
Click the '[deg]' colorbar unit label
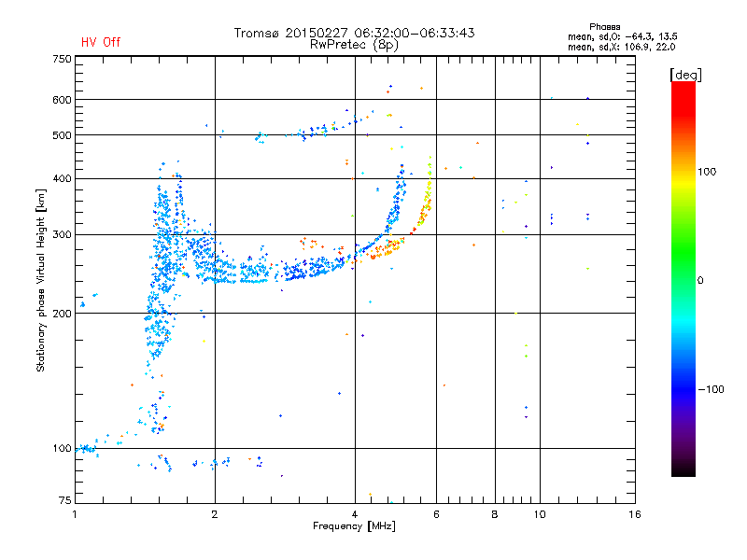685,75
